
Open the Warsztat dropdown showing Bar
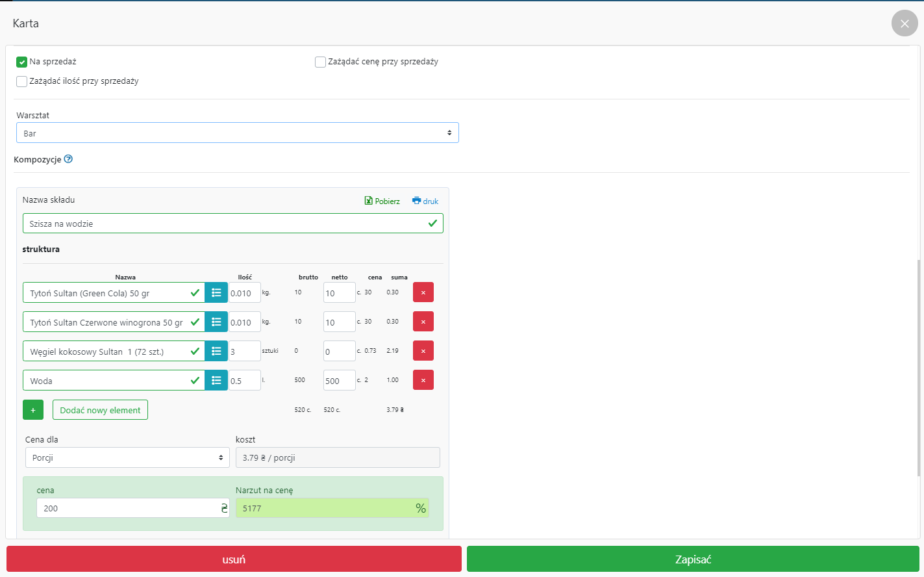[x=237, y=133]
